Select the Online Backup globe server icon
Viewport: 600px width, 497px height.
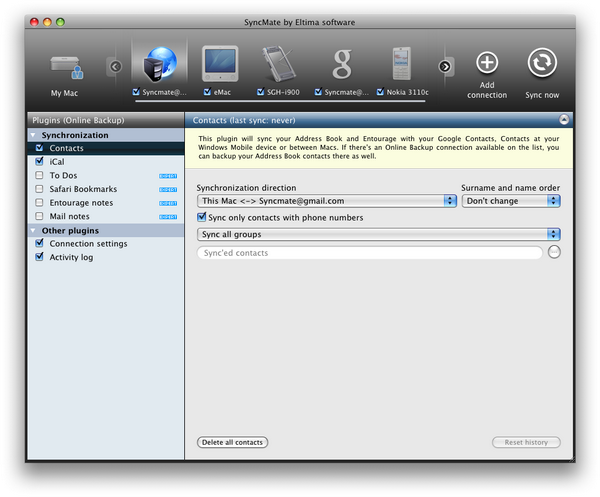160,64
